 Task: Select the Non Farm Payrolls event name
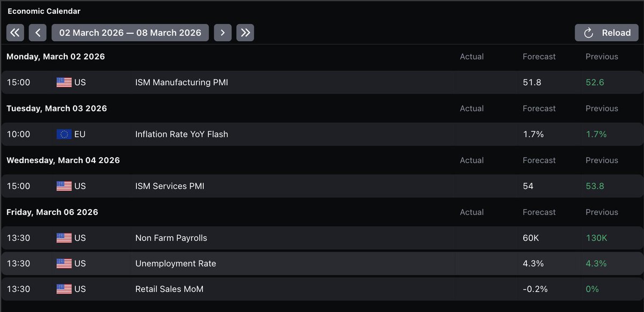pos(171,238)
